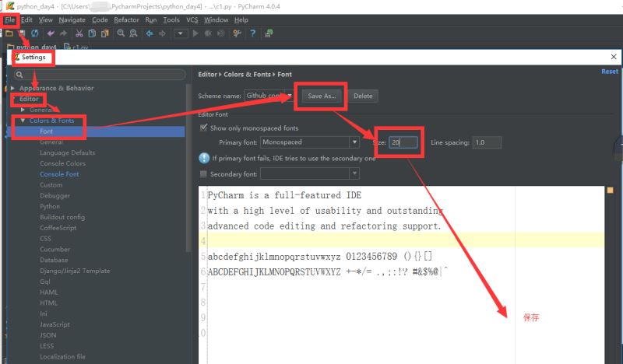Click the yellow marker above the preview

(x=610, y=190)
